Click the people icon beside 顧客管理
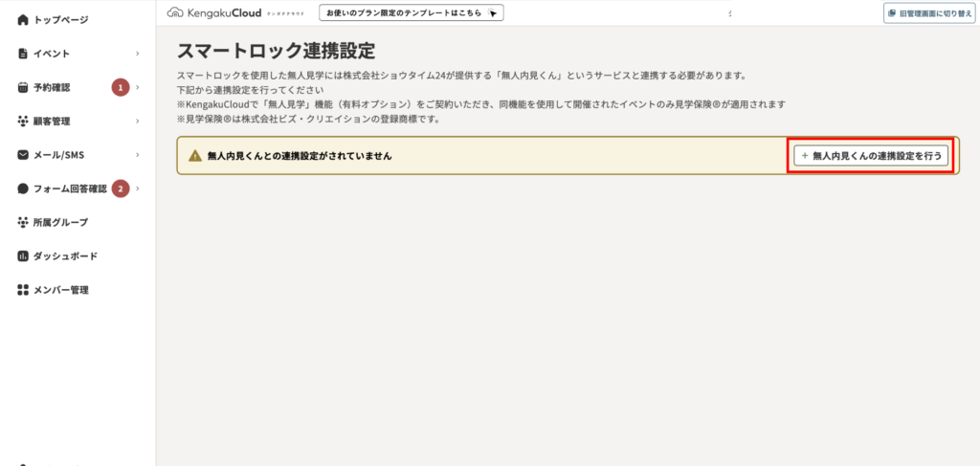Image resolution: width=980 pixels, height=466 pixels. [23, 122]
